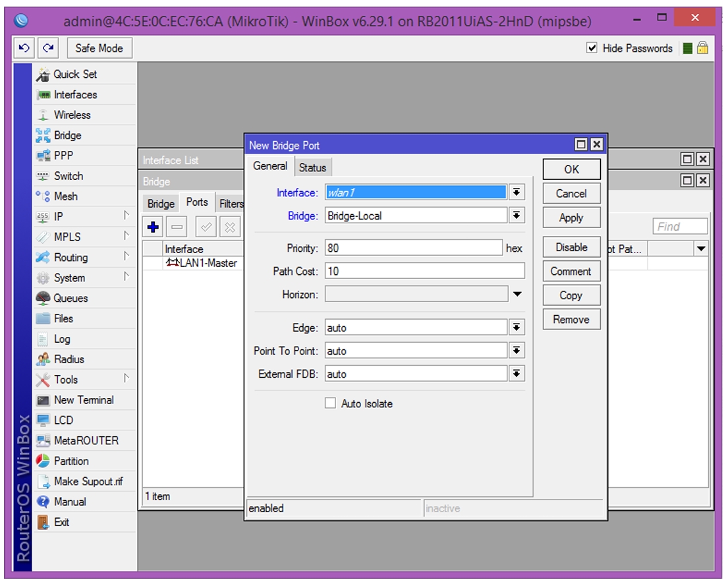
Task: Launch a New Terminal
Action: [85, 400]
